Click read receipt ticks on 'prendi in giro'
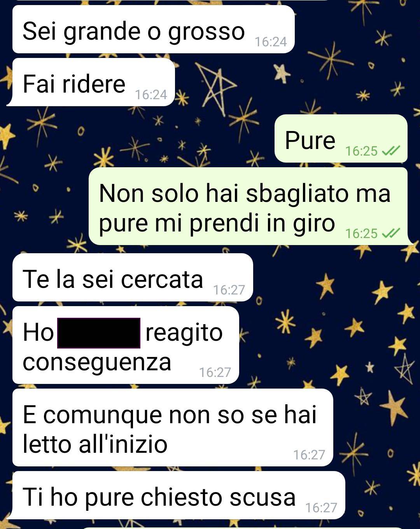The width and height of the screenshot is (420, 529). [x=391, y=233]
